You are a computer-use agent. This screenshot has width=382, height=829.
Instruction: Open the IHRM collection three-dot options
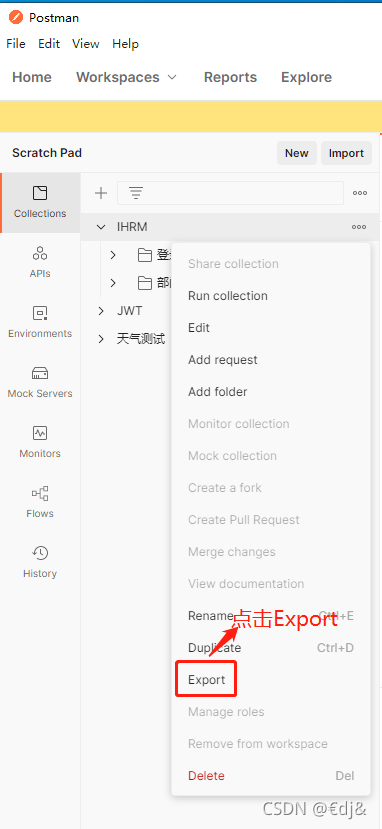click(359, 227)
